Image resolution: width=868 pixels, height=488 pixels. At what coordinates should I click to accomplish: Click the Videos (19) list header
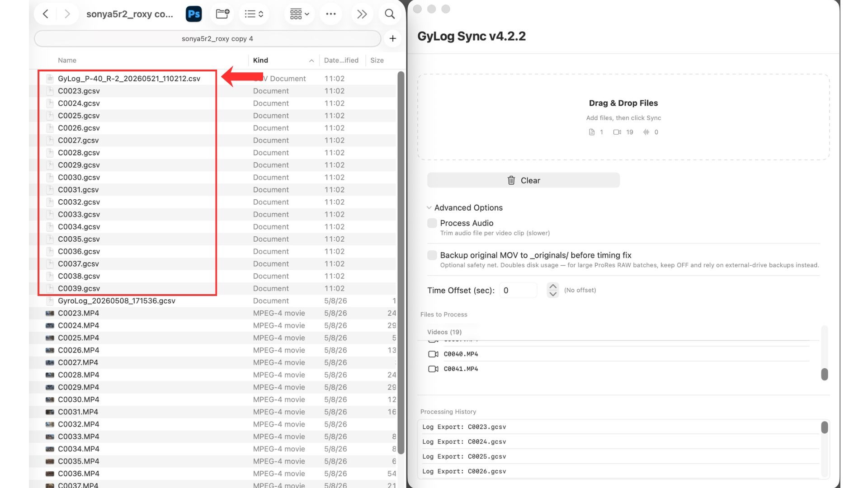tap(444, 332)
